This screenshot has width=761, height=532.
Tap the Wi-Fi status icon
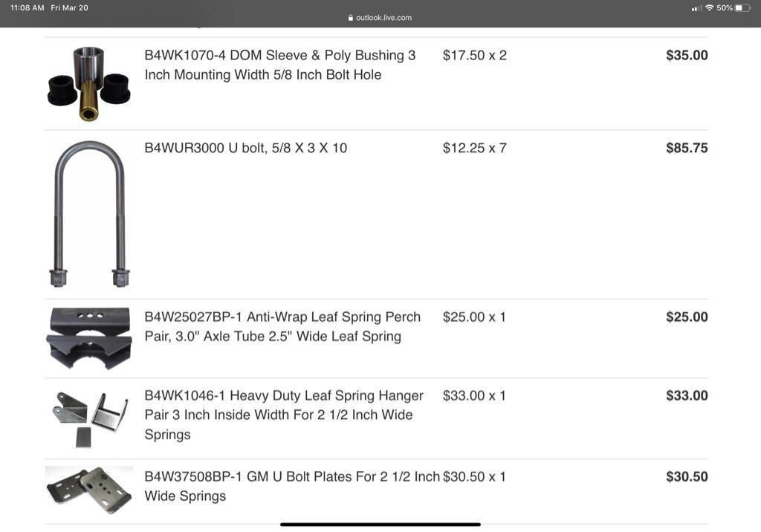tap(709, 7)
